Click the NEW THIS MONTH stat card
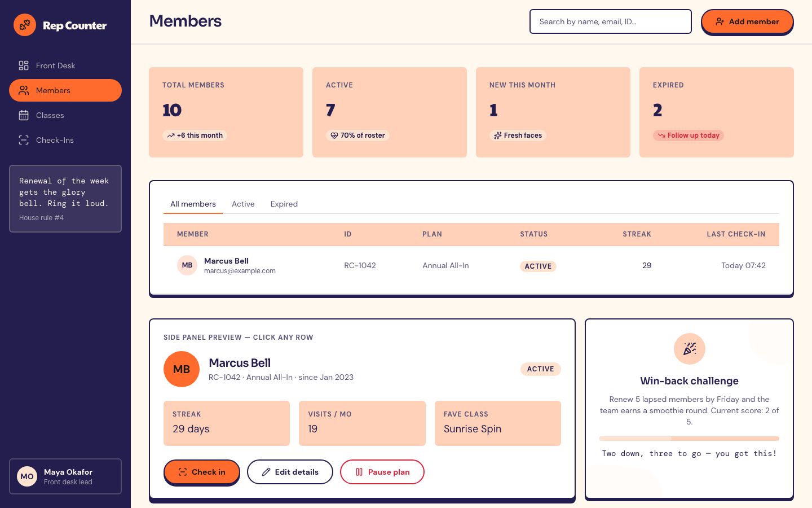The height and width of the screenshot is (508, 812). 553,112
